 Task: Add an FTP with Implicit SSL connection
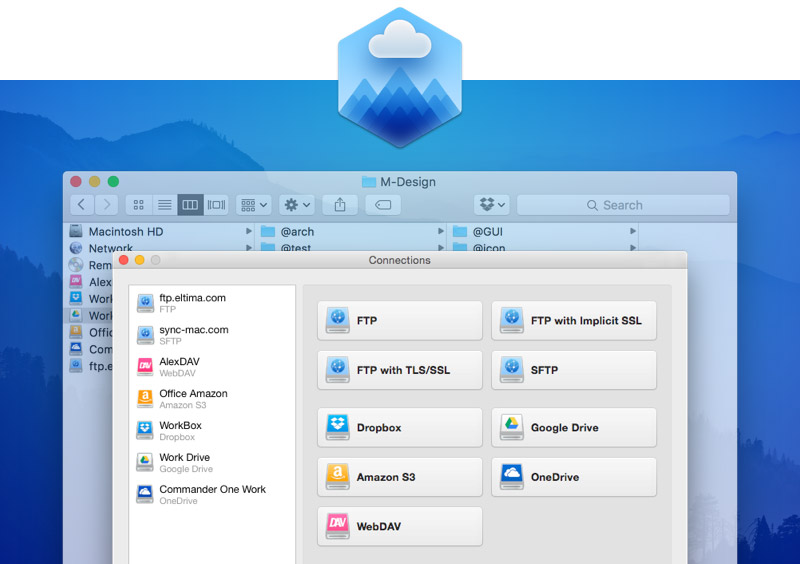point(573,321)
